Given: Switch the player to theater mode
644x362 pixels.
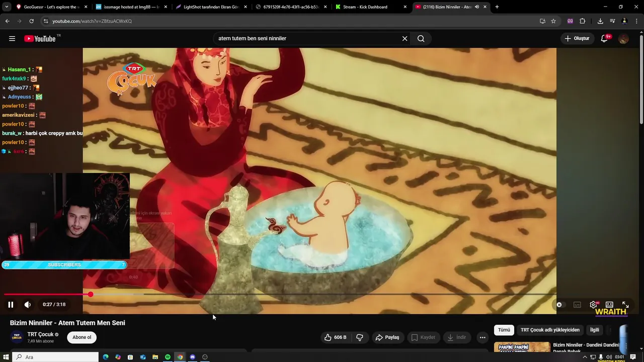Looking at the screenshot, I should (609, 305).
